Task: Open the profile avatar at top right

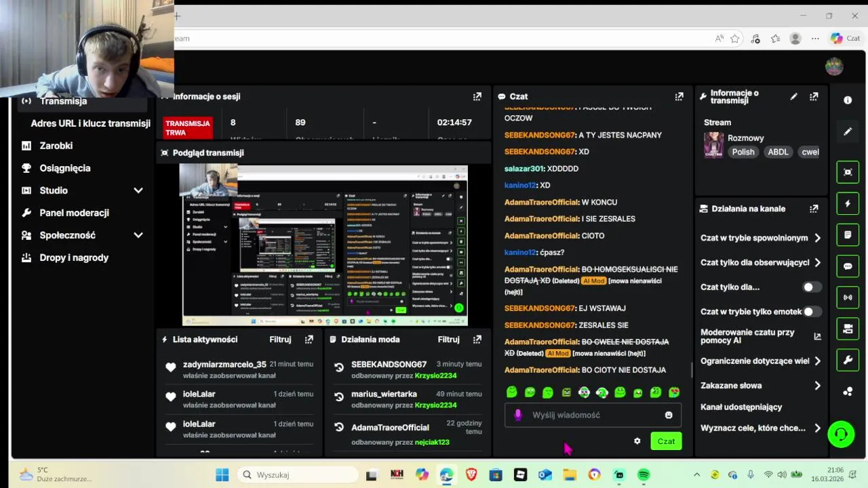Action: (x=834, y=66)
